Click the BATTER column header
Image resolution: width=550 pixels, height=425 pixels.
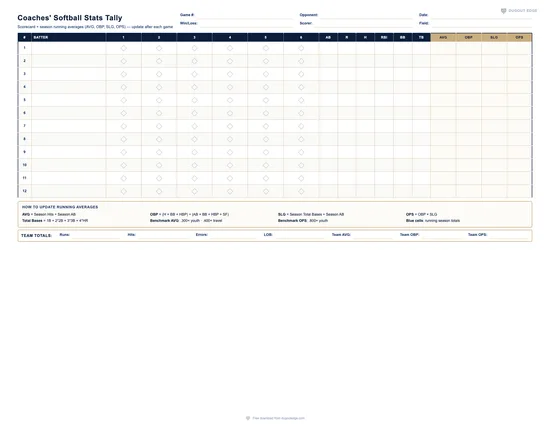pyautogui.click(x=69, y=37)
